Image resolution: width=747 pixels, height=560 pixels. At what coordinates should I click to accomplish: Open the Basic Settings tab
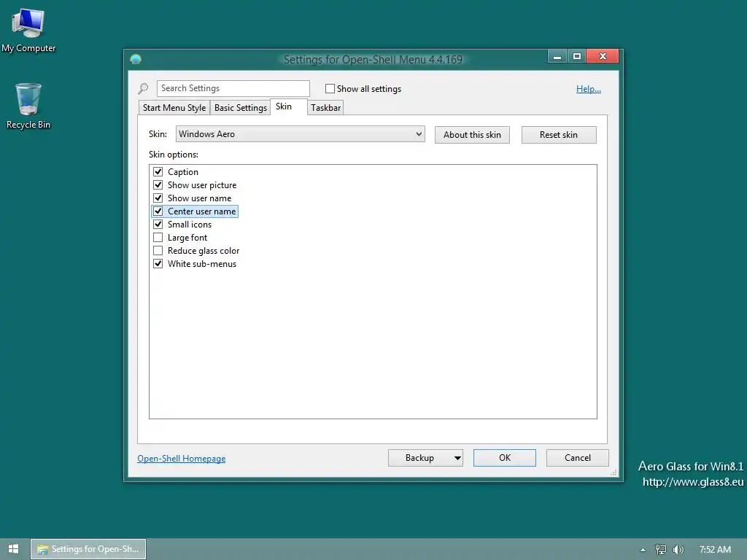[x=241, y=108]
